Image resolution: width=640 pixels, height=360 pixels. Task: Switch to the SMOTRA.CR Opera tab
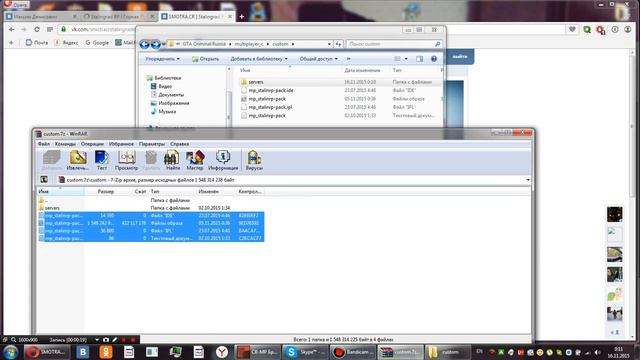point(196,17)
